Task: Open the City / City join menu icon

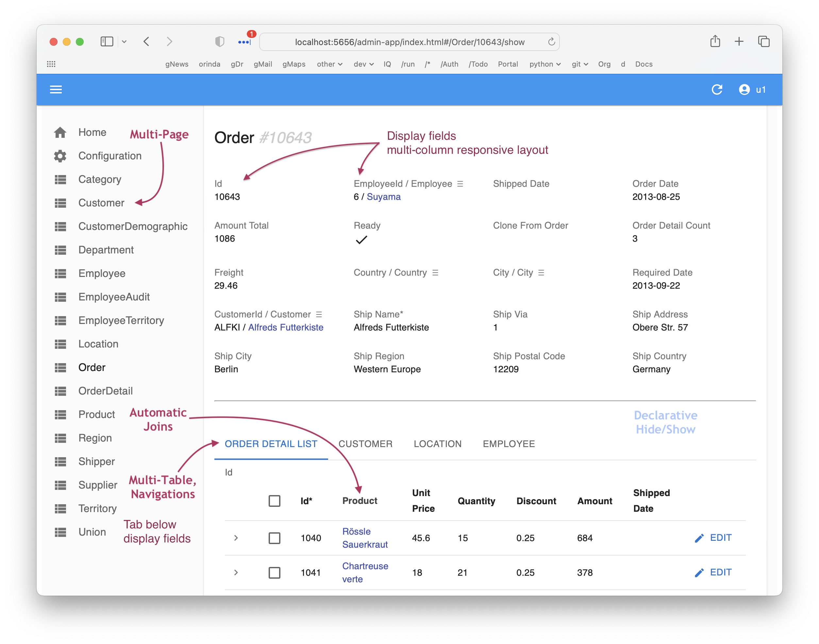Action: pyautogui.click(x=541, y=273)
